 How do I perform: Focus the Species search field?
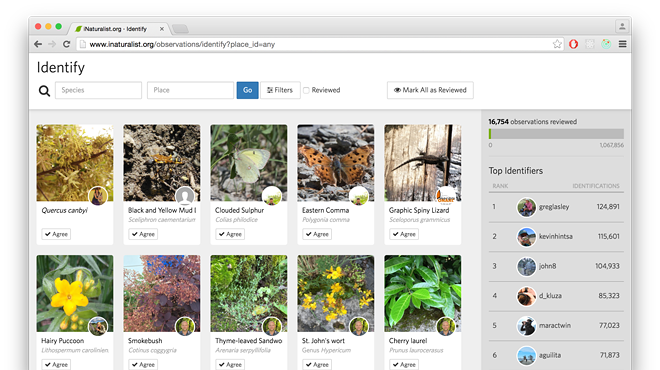point(98,90)
